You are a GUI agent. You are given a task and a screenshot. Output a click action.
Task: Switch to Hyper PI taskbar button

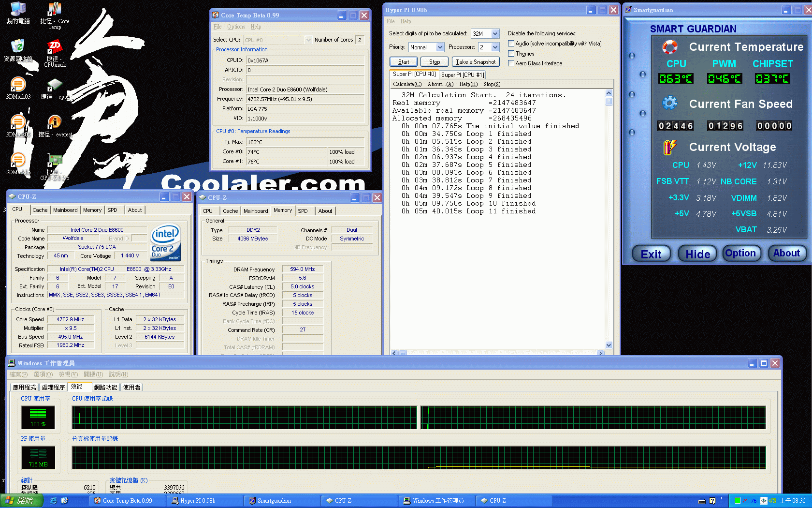coord(205,501)
